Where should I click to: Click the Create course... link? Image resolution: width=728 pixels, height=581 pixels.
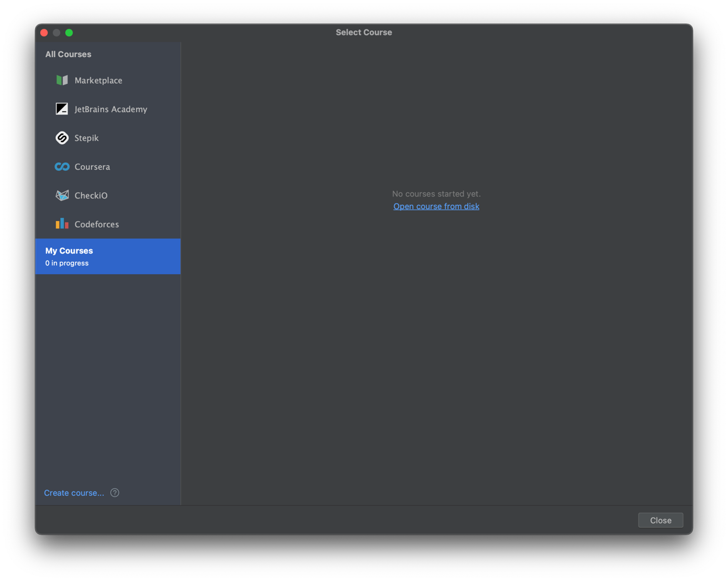pos(74,493)
